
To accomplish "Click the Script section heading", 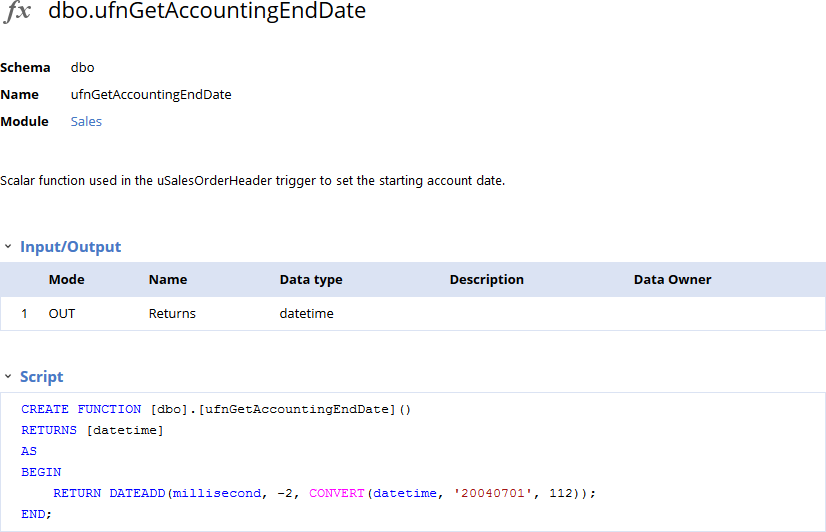I will [x=41, y=377].
